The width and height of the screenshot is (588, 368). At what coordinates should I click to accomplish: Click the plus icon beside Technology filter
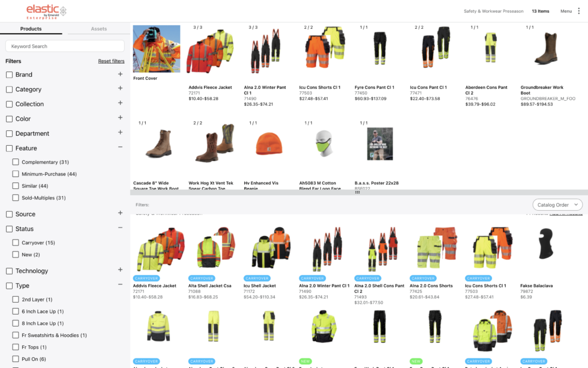tap(120, 271)
